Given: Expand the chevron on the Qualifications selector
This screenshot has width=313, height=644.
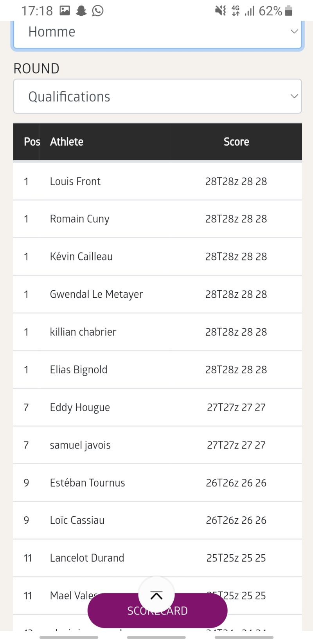Looking at the screenshot, I should [294, 96].
